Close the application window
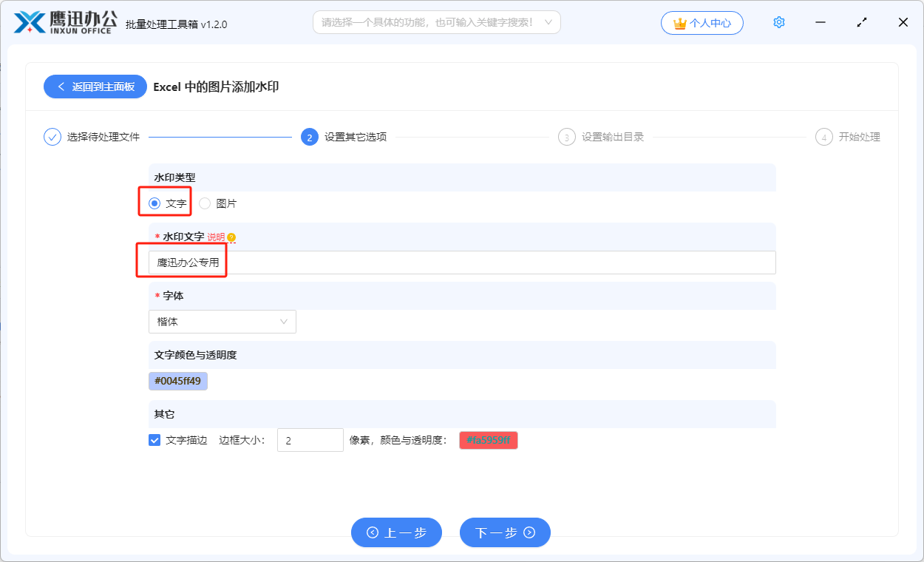This screenshot has width=924, height=562. point(903,22)
